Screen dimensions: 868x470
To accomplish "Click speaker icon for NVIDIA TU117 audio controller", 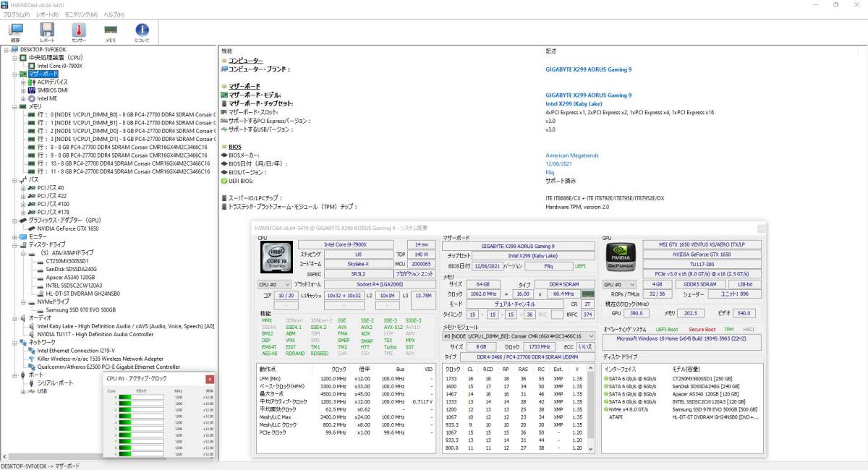I will (32, 334).
